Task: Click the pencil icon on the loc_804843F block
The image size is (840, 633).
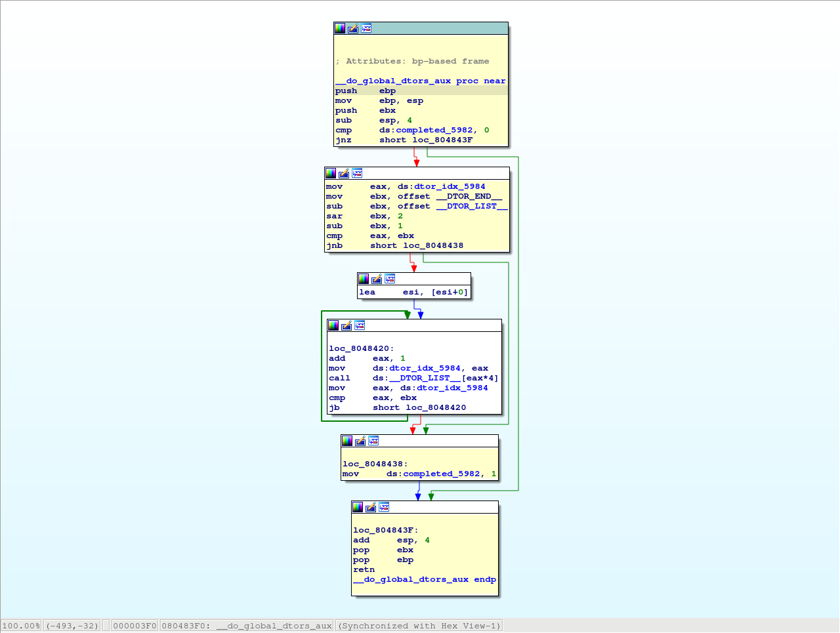Action: [x=370, y=507]
